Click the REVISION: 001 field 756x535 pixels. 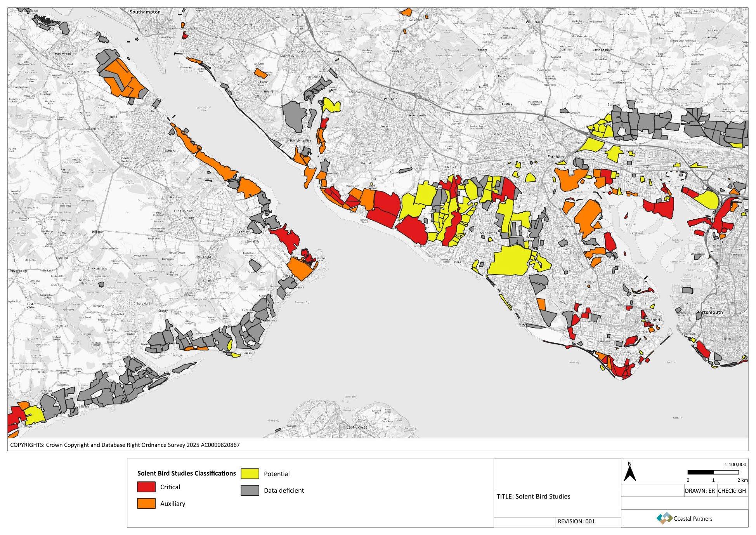576,521
